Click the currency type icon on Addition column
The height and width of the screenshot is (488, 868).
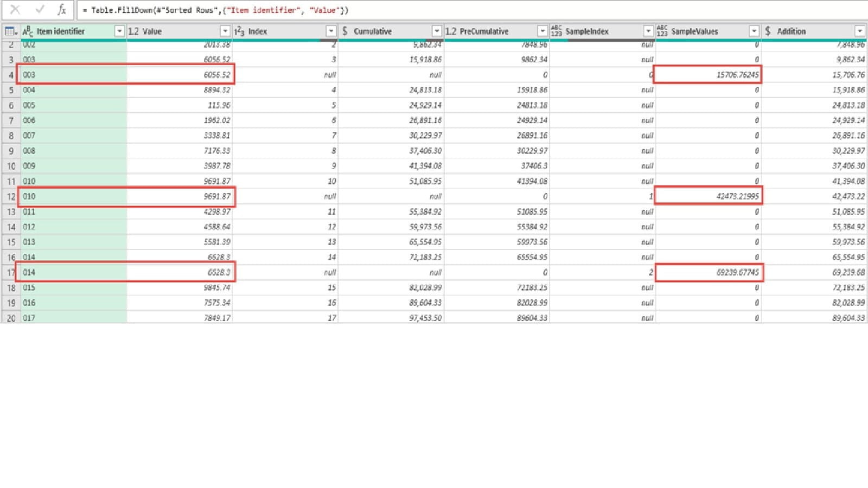point(768,31)
